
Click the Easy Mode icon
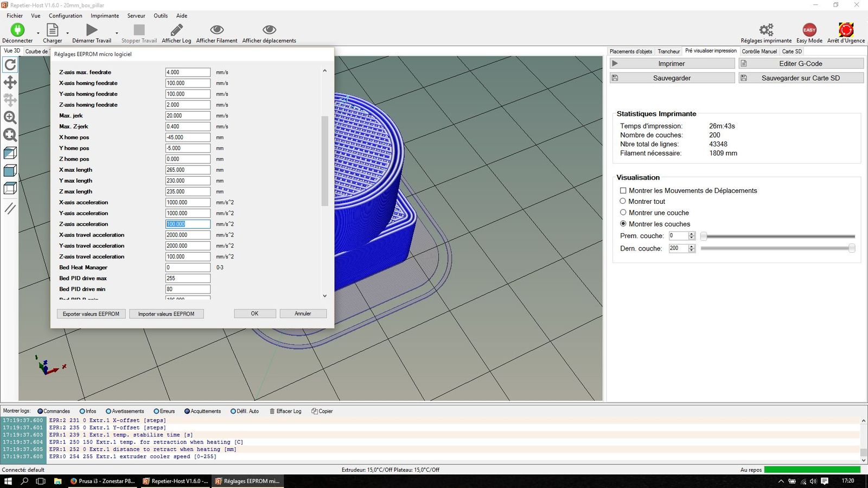pos(809,30)
